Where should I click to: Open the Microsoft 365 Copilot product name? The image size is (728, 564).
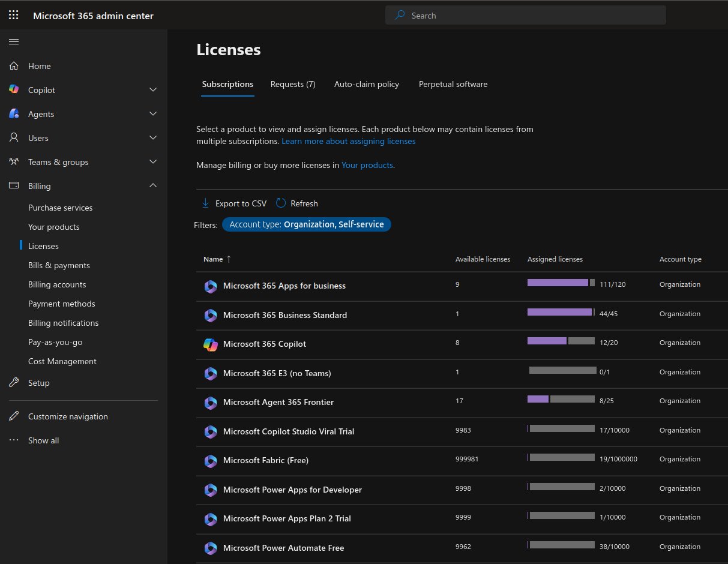pos(265,344)
